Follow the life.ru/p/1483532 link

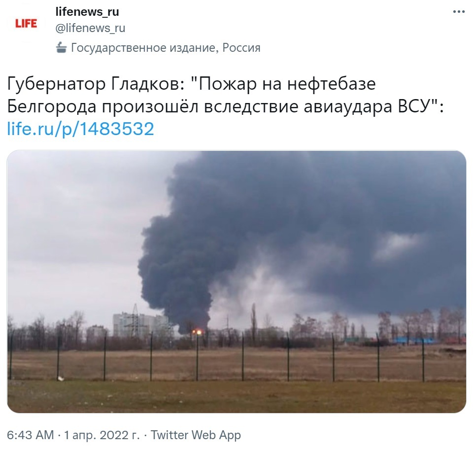click(x=80, y=129)
